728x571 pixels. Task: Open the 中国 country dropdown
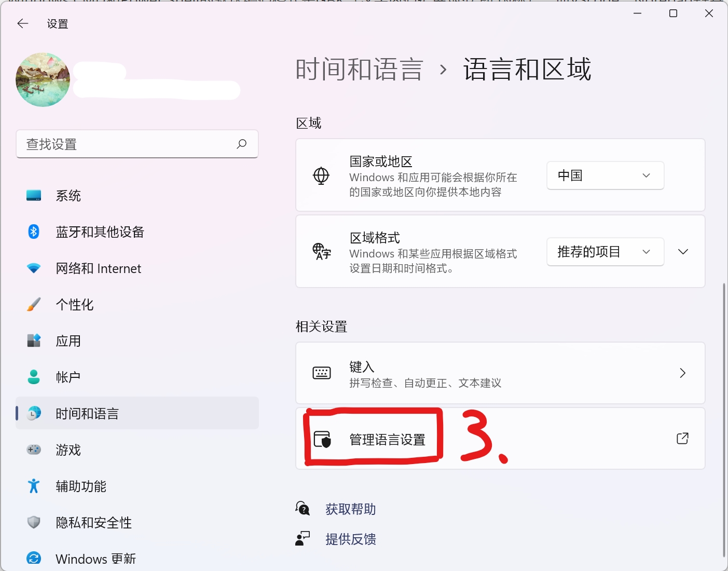tap(605, 175)
